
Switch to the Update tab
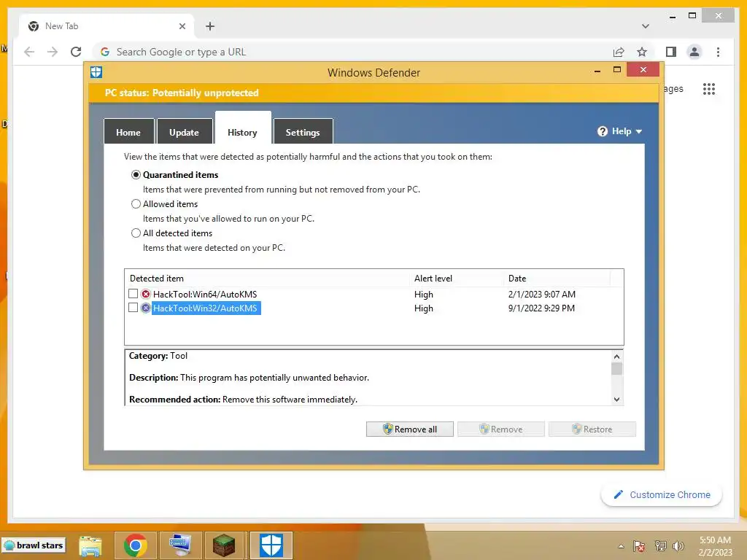click(184, 132)
